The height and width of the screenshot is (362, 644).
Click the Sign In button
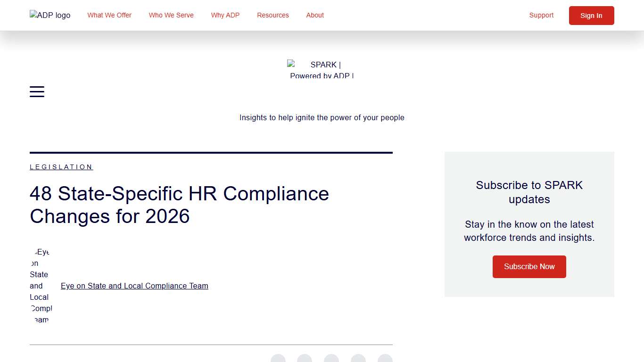pyautogui.click(x=591, y=15)
